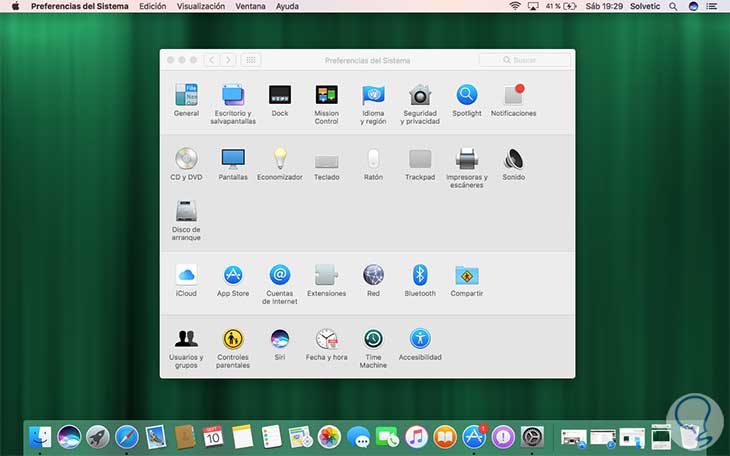Focus the Buscar search field
Viewport: 730px width, 456px height.
tap(525, 60)
